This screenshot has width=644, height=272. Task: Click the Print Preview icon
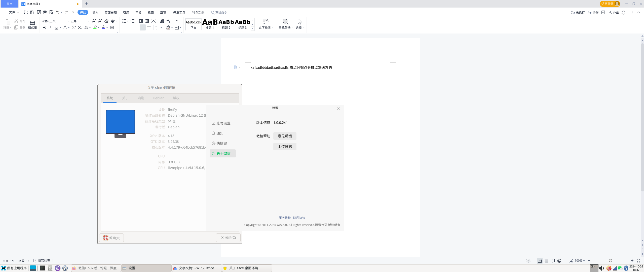pos(51,12)
